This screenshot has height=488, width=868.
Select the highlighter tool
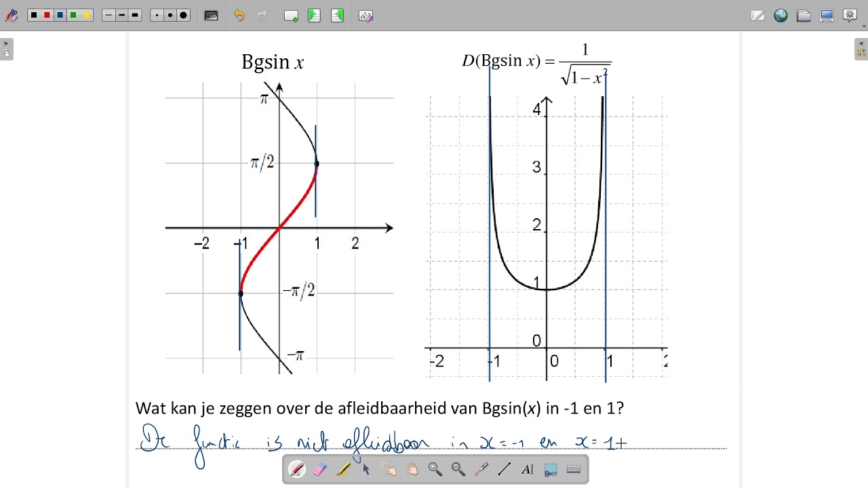coord(343,469)
